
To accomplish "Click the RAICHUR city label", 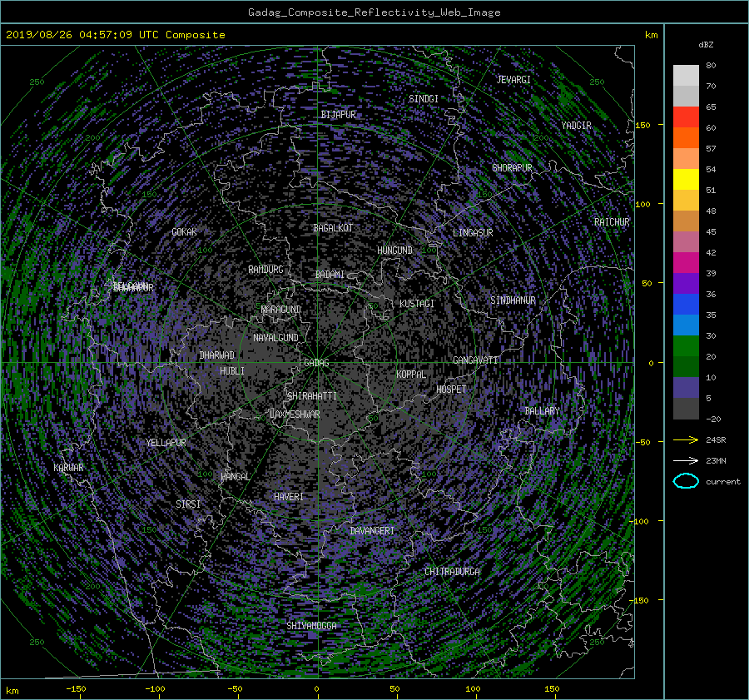I will click(x=612, y=222).
